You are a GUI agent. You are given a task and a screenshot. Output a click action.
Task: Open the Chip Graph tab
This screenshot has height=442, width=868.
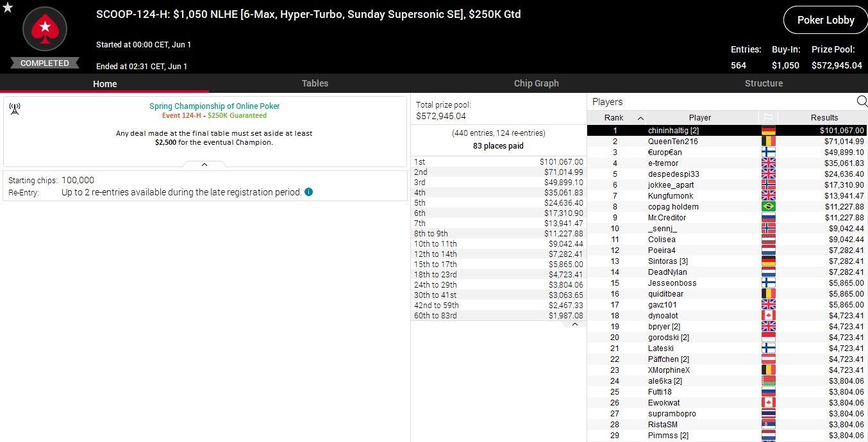[536, 83]
